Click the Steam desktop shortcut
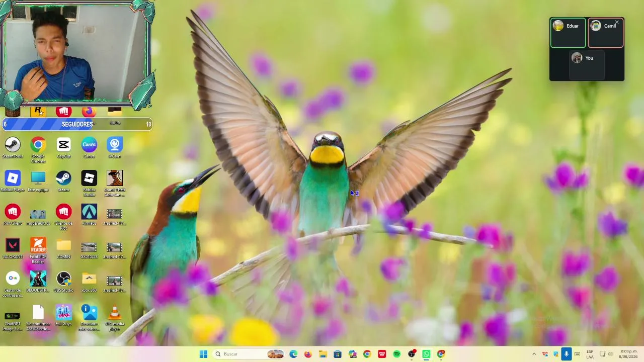This screenshot has width=644, height=362. (x=63, y=182)
